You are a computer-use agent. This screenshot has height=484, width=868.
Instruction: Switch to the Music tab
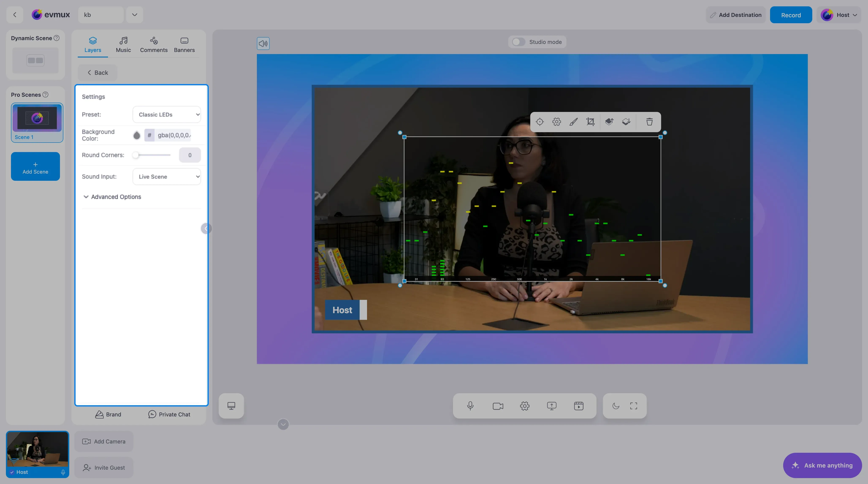pyautogui.click(x=123, y=45)
